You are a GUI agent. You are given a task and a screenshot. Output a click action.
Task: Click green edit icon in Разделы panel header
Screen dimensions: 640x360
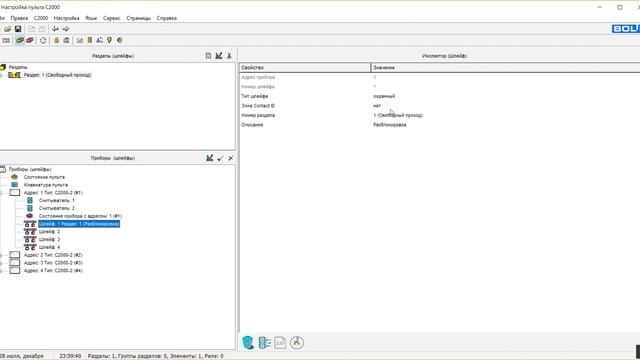(x=219, y=56)
